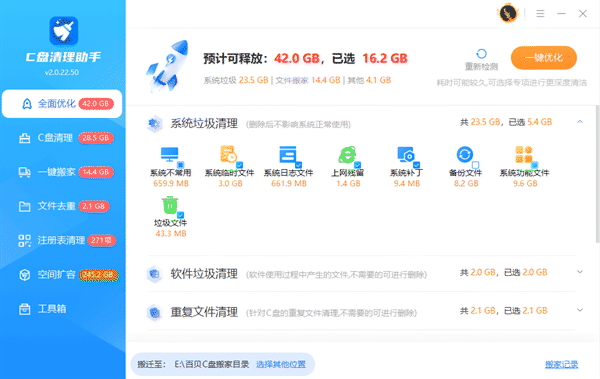This screenshot has height=379, width=600.
Task: Check the 备份文件 checkbox
Action: [475, 165]
